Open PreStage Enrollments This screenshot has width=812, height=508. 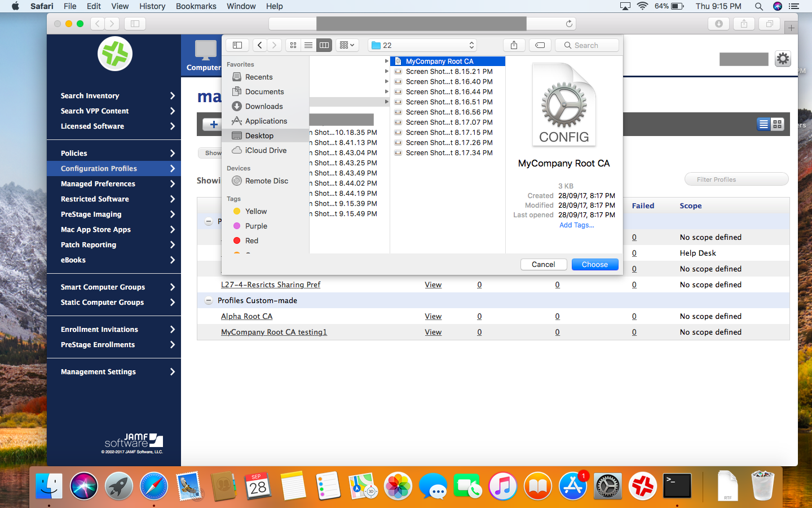tap(114, 345)
